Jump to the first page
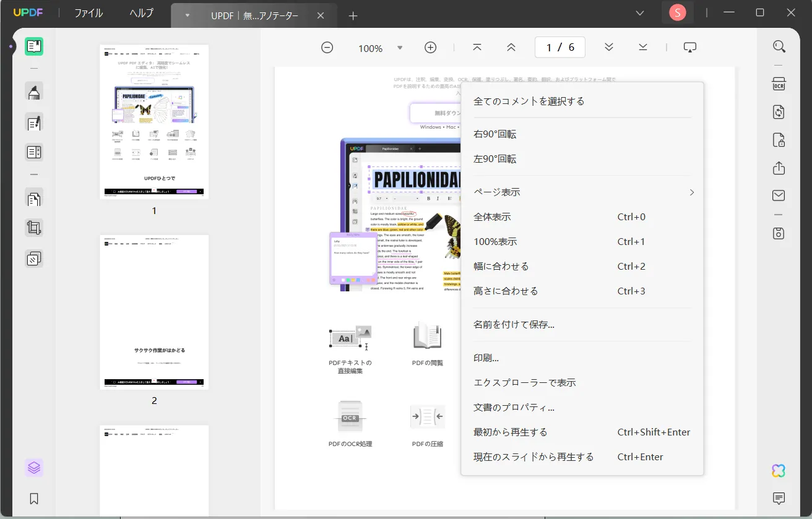This screenshot has width=812, height=519. pos(477,48)
